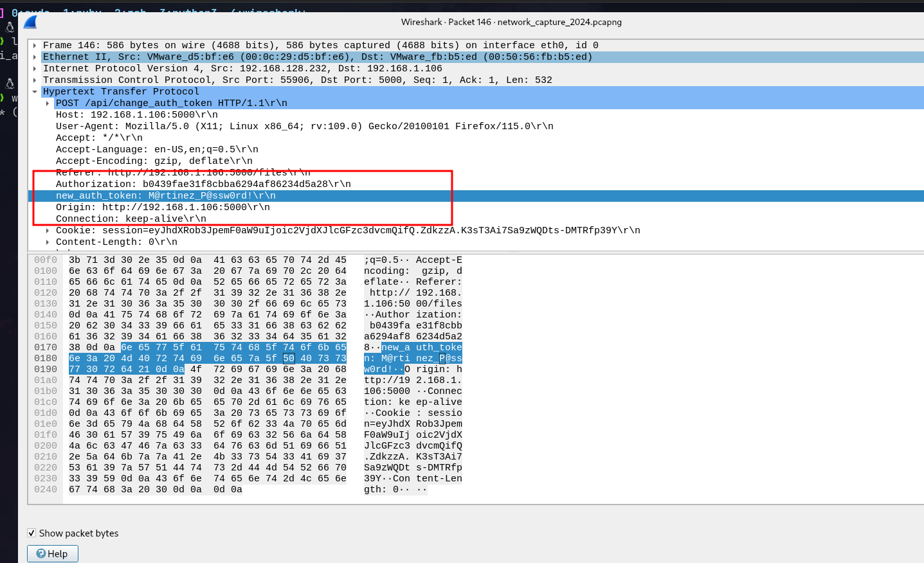Image resolution: width=924 pixels, height=563 pixels.
Task: Toggle the Show packet bytes checkbox
Action: [x=32, y=533]
